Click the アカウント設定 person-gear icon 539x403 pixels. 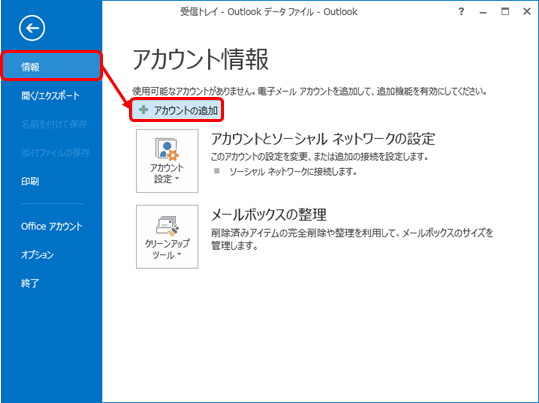167,150
